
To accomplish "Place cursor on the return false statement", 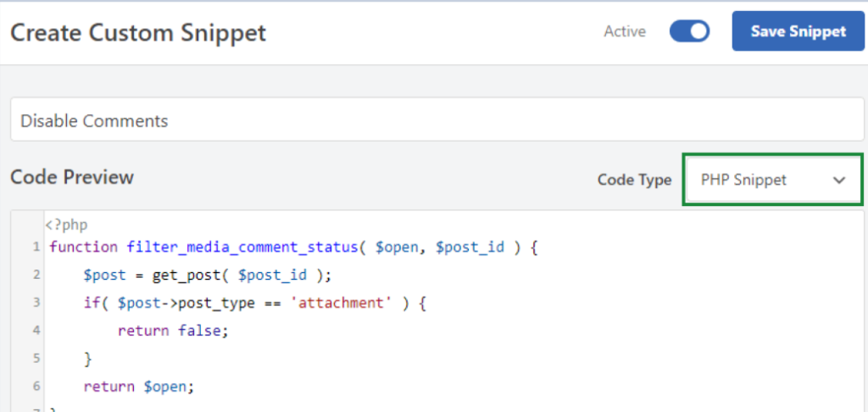I will pyautogui.click(x=173, y=331).
